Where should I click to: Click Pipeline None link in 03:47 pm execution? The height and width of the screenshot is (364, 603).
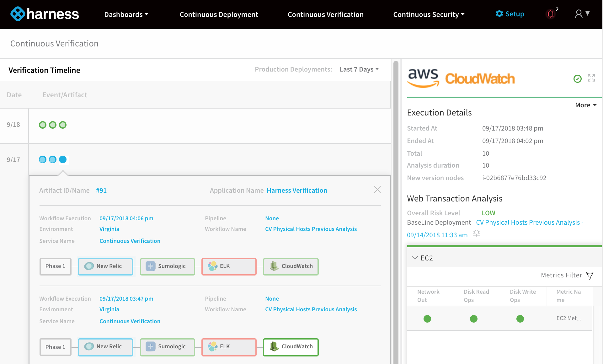pos(272,299)
